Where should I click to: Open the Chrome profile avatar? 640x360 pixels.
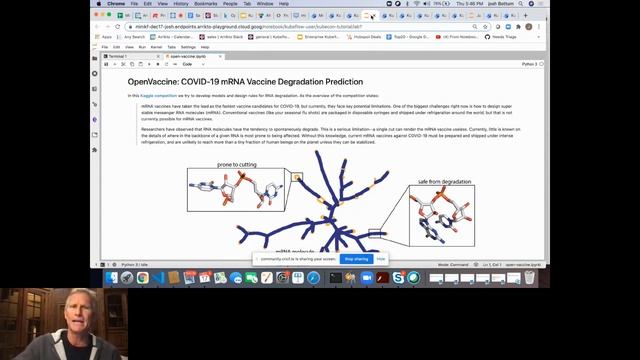(x=529, y=27)
